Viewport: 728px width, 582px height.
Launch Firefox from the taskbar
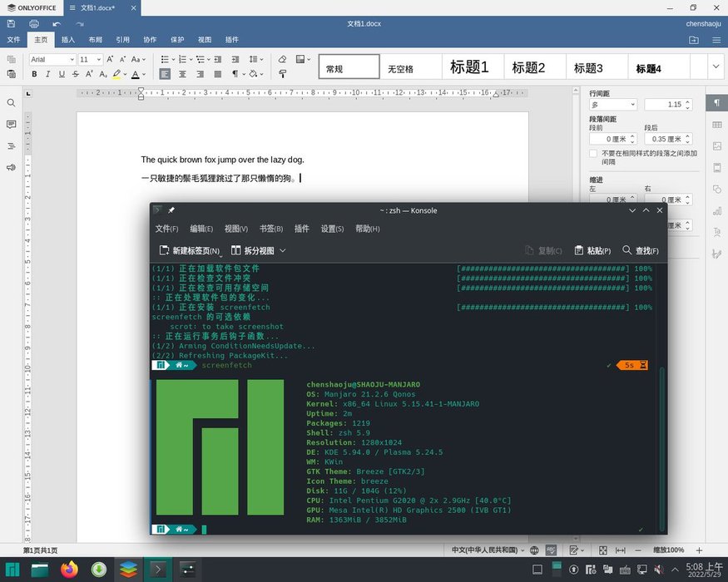coord(70,570)
